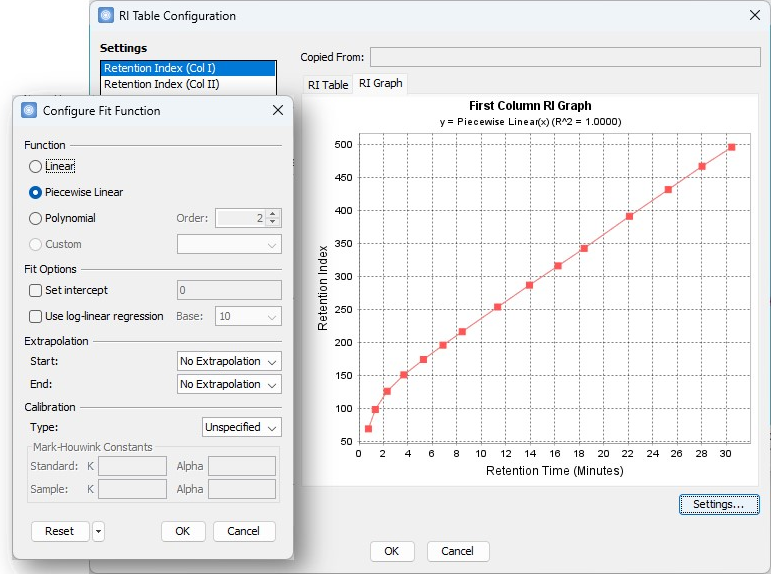Open the arrow menu beside Reset
This screenshot has height=574, width=771.
[98, 531]
